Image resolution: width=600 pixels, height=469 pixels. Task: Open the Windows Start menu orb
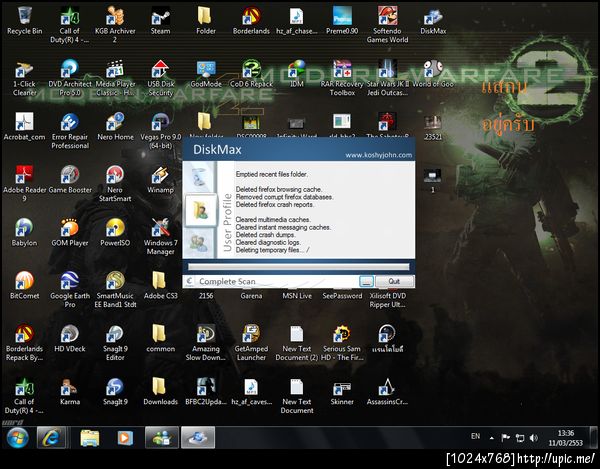[x=17, y=438]
